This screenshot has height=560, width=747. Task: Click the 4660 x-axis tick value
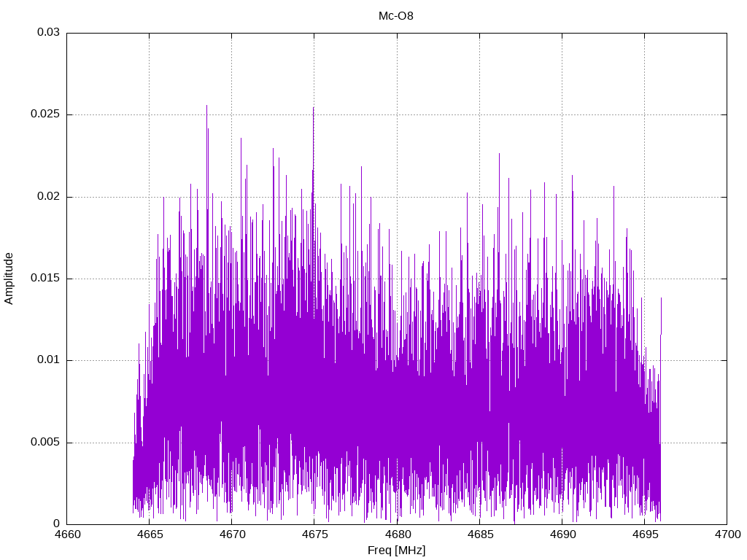(x=67, y=534)
